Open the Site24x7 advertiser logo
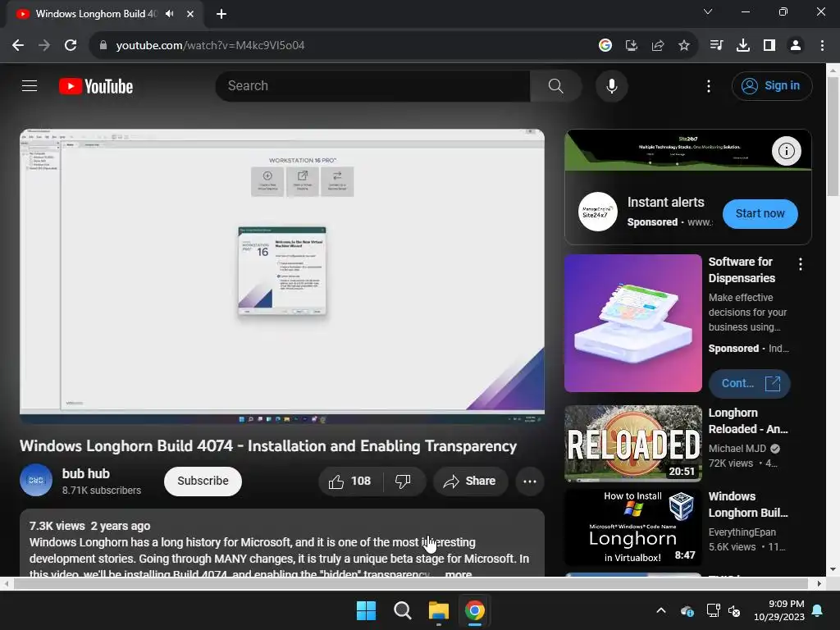The width and height of the screenshot is (840, 630). pos(597,212)
